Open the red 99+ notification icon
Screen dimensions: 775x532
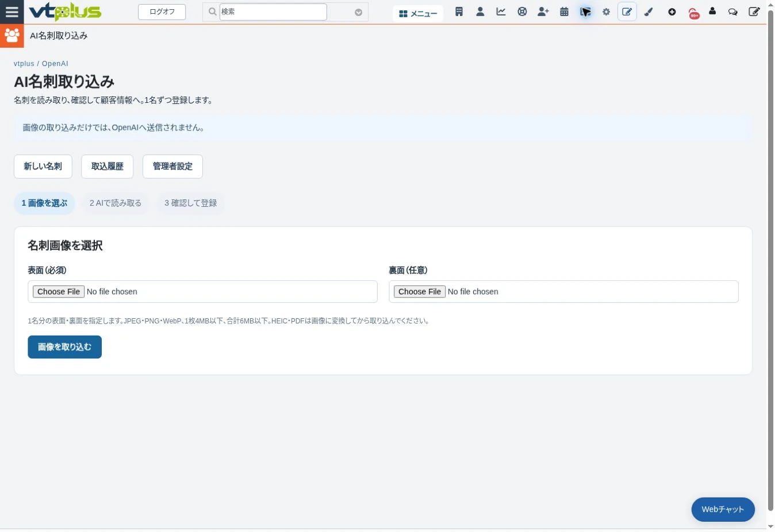tap(694, 13)
